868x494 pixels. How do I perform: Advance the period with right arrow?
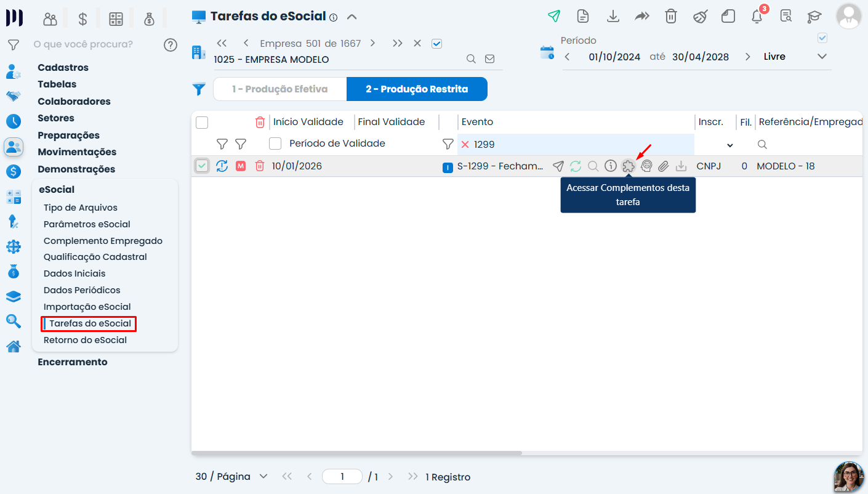coord(747,57)
